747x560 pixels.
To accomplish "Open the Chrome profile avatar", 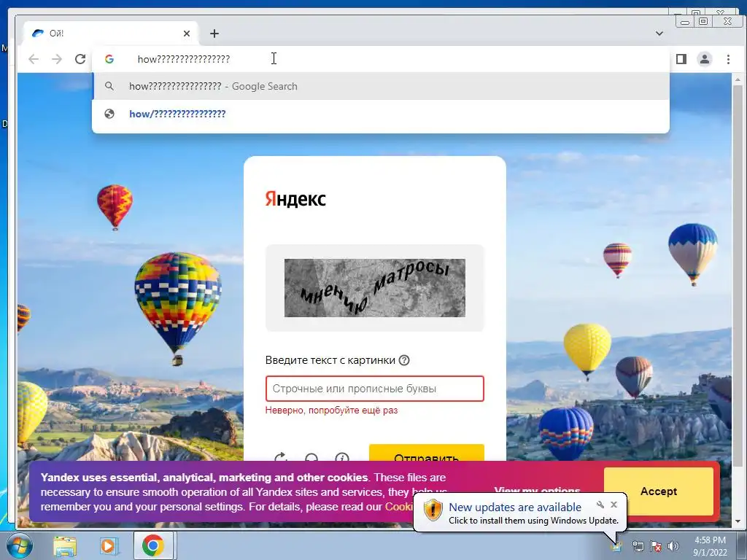I will coord(705,59).
